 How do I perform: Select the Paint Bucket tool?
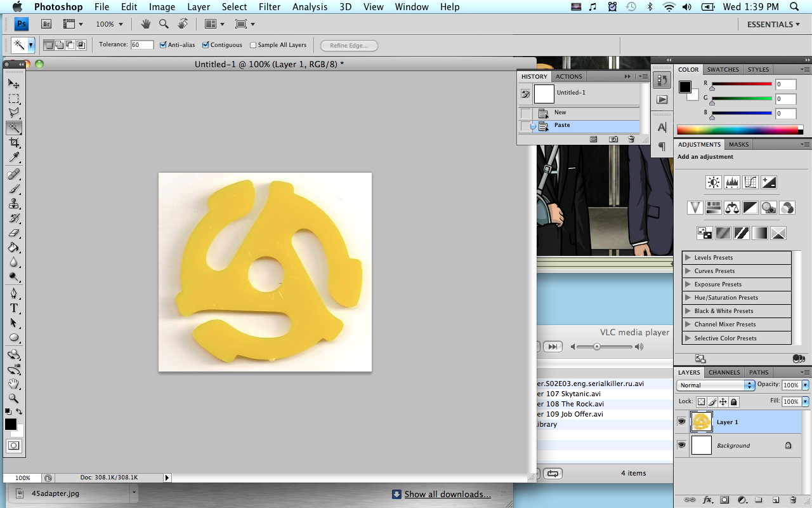click(x=14, y=248)
